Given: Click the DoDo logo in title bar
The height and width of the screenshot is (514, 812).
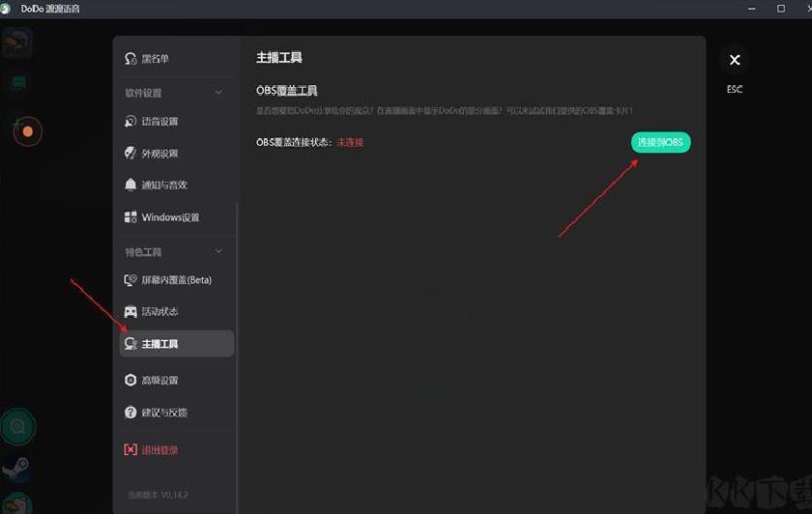Looking at the screenshot, I should pos(6,9).
